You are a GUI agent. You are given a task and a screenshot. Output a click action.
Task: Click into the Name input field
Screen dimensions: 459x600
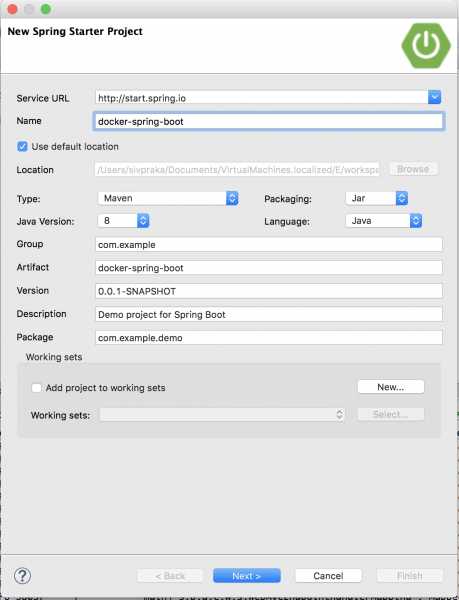269,121
